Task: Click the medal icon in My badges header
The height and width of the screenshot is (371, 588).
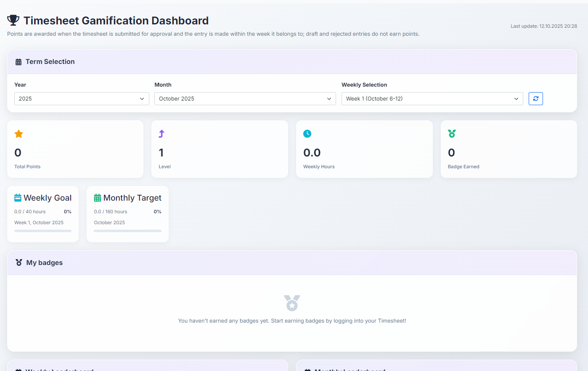Action: pyautogui.click(x=19, y=262)
